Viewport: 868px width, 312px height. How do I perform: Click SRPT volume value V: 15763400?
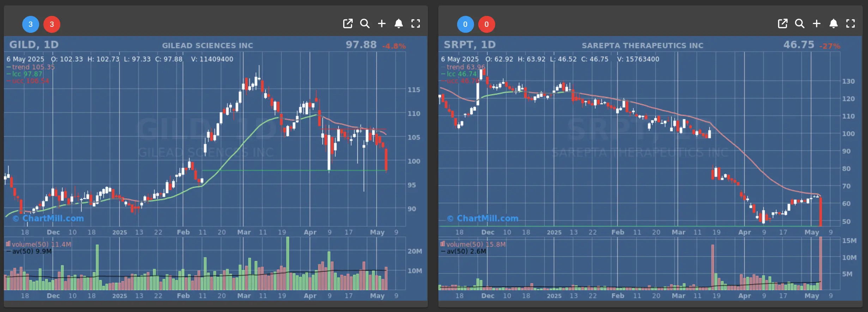638,59
